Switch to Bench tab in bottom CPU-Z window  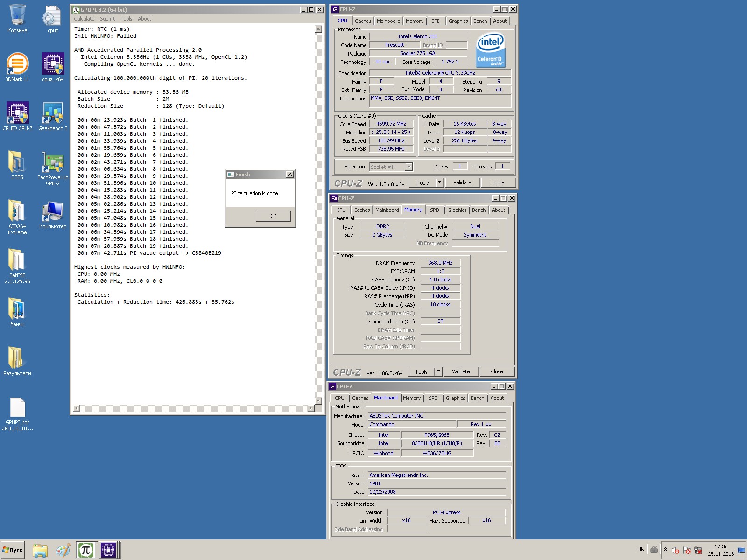(478, 398)
